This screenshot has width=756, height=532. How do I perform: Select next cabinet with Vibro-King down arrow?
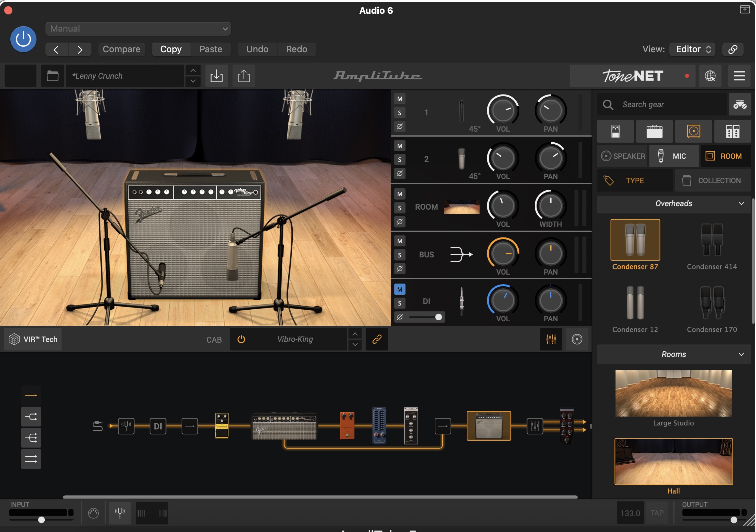click(x=355, y=344)
